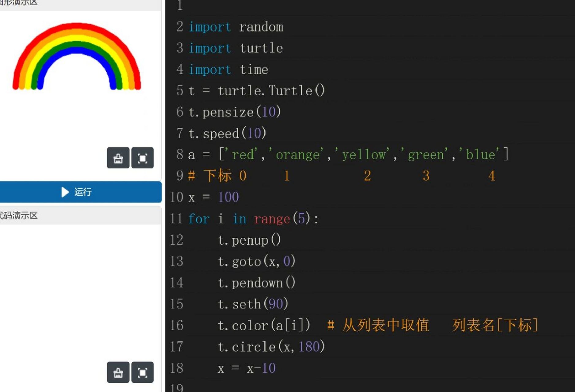575x392 pixels.
Task: Click the rainbow drawing in canvas
Action: [77, 56]
